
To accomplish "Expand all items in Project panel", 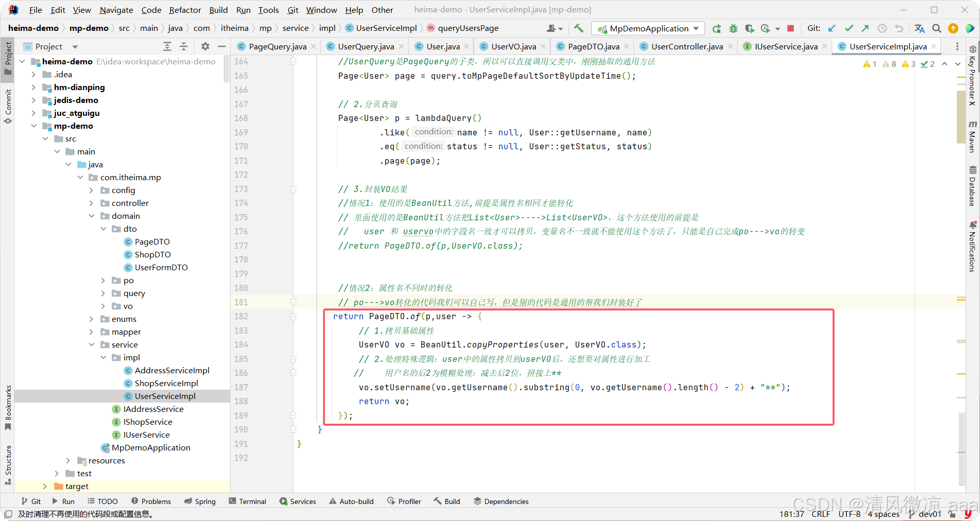I will (x=167, y=46).
